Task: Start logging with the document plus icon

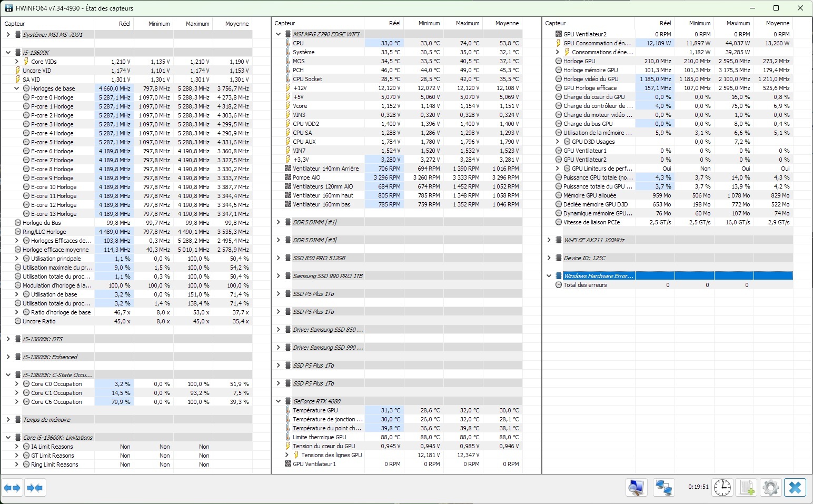Action: pyautogui.click(x=747, y=488)
